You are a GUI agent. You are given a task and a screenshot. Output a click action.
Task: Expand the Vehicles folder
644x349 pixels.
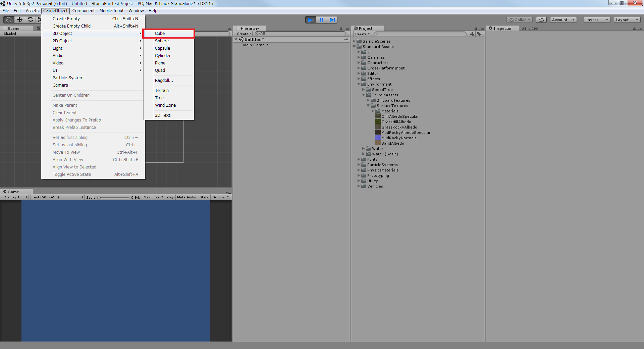[359, 186]
